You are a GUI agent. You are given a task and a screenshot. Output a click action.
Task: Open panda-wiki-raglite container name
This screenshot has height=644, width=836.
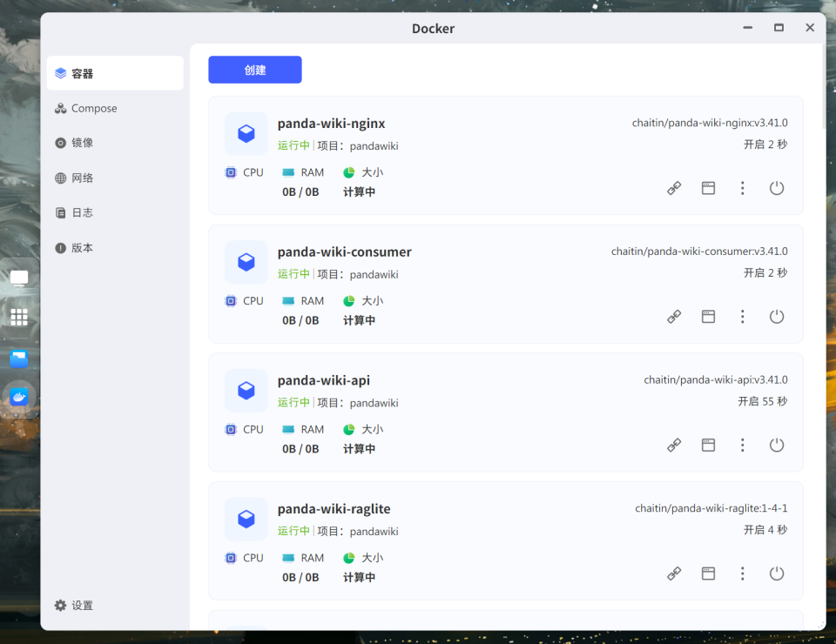[x=334, y=509]
